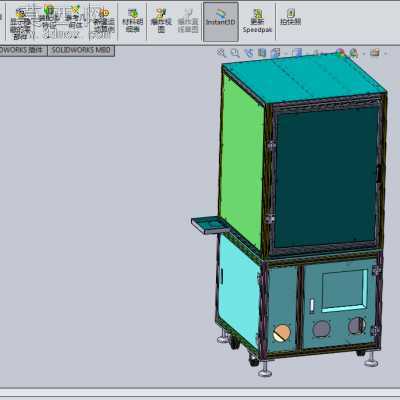Select the front right leveling foot
400x400 pixels.
[371, 359]
